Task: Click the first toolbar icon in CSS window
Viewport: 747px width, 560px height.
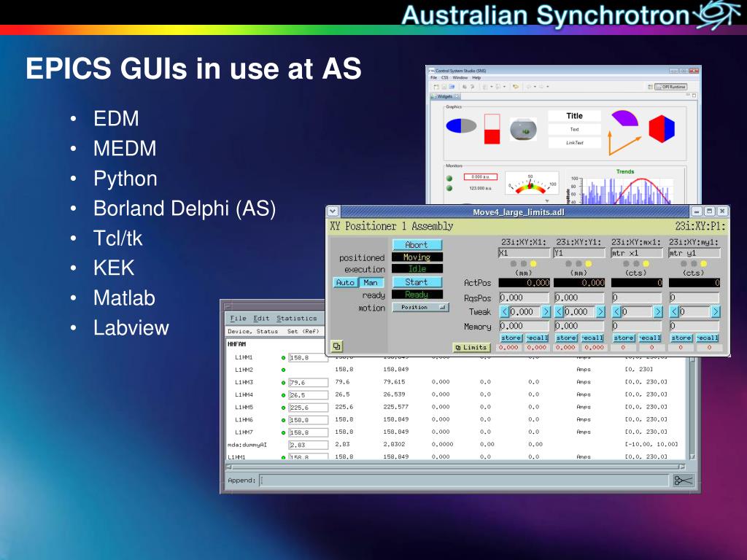Action: pos(436,87)
